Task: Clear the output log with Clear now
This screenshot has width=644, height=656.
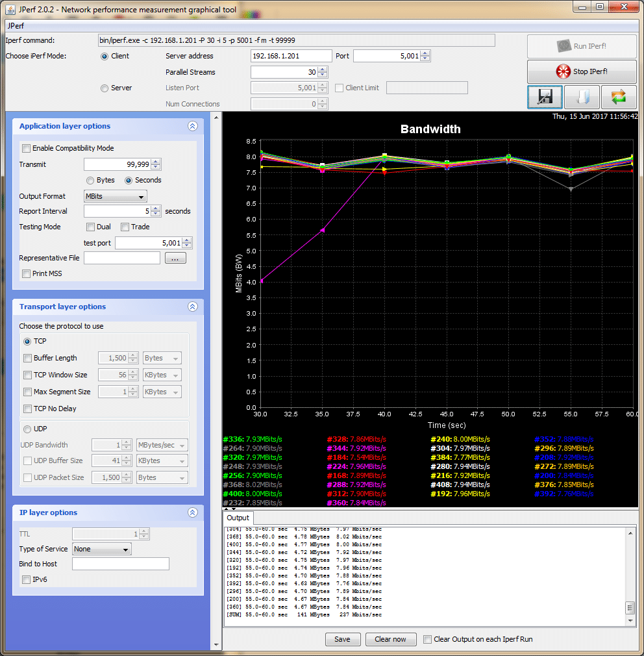Action: (390, 639)
